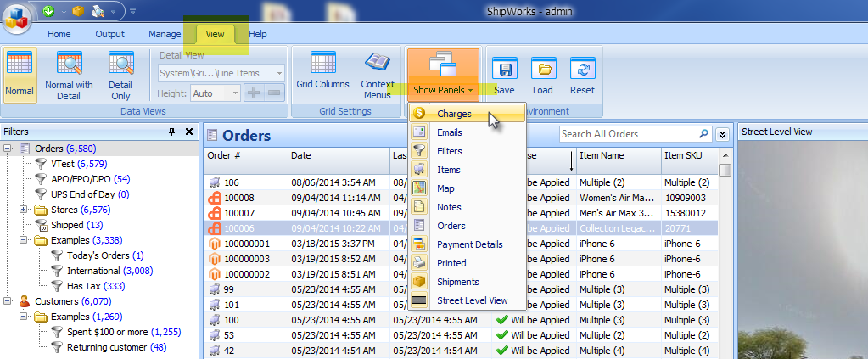Viewport: 868px width, 359px height.
Task: Select the Shipped filter
Action: 69,225
